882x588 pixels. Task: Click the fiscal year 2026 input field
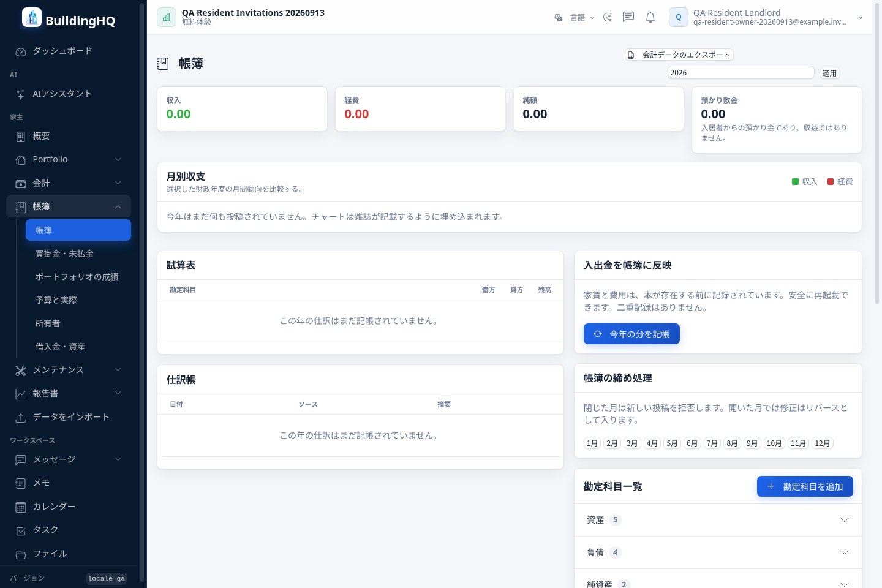741,72
